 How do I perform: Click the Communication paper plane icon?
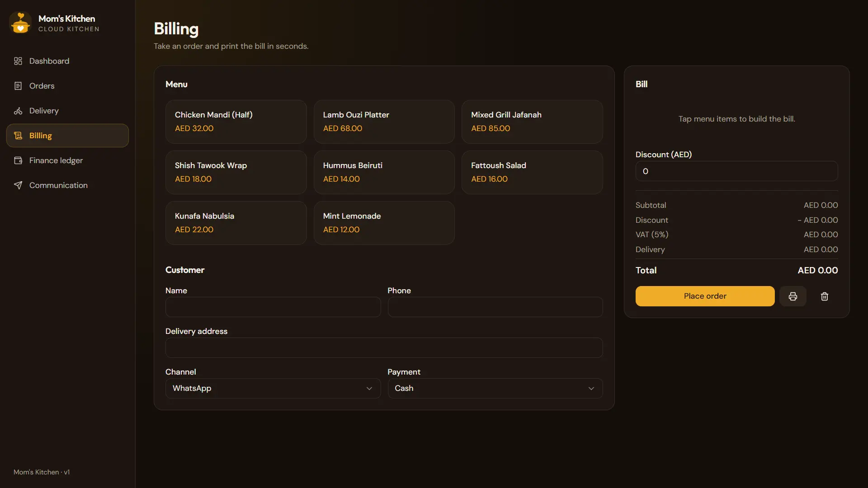tap(18, 185)
